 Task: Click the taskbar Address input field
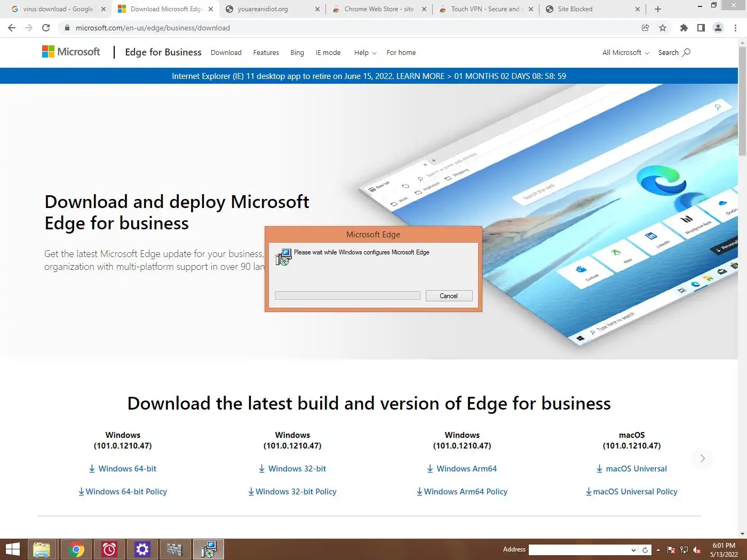[x=579, y=550]
